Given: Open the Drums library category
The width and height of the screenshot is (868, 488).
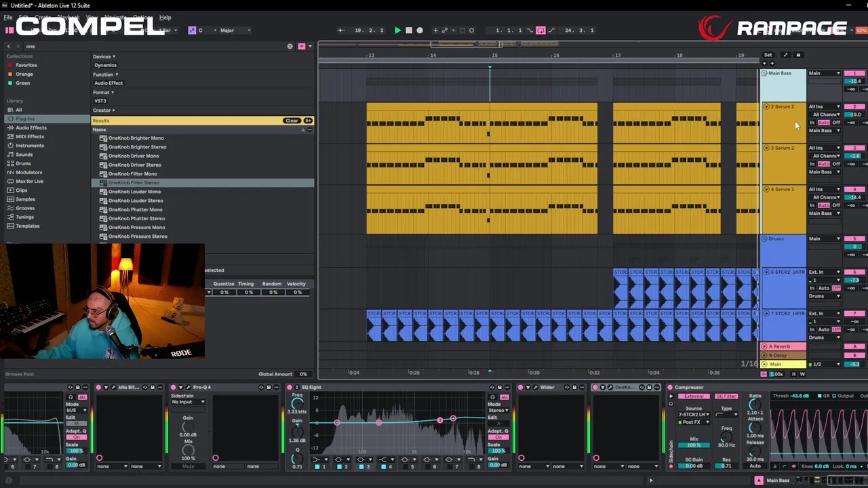Looking at the screenshot, I should click(x=23, y=163).
